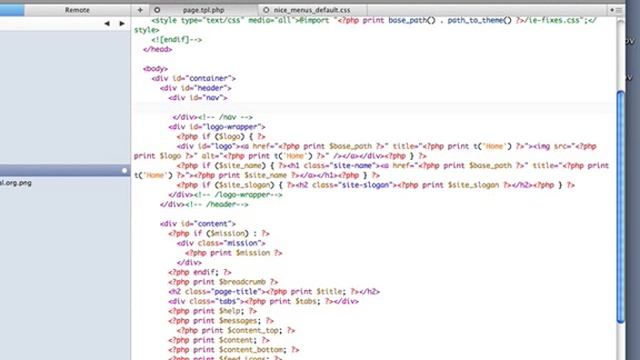Screen dimensions: 640x360
Task: Click the white dot on selected sidebar row
Action: coord(124,171)
